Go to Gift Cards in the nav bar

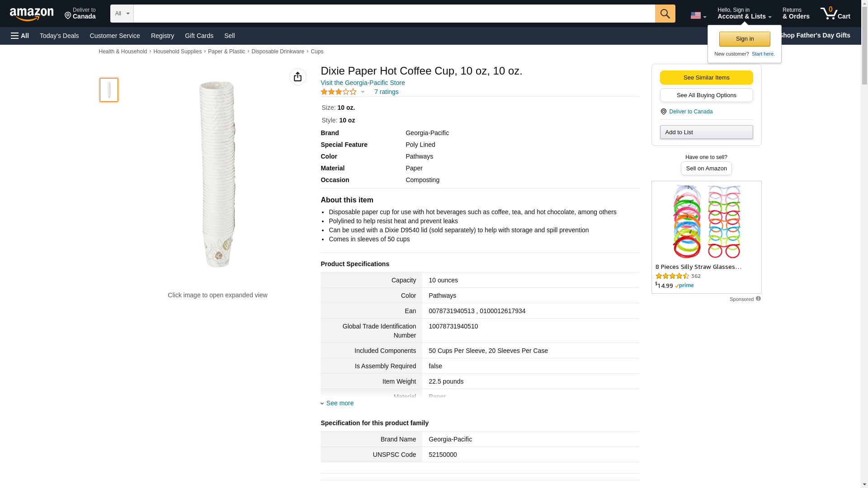pyautogui.click(x=199, y=36)
